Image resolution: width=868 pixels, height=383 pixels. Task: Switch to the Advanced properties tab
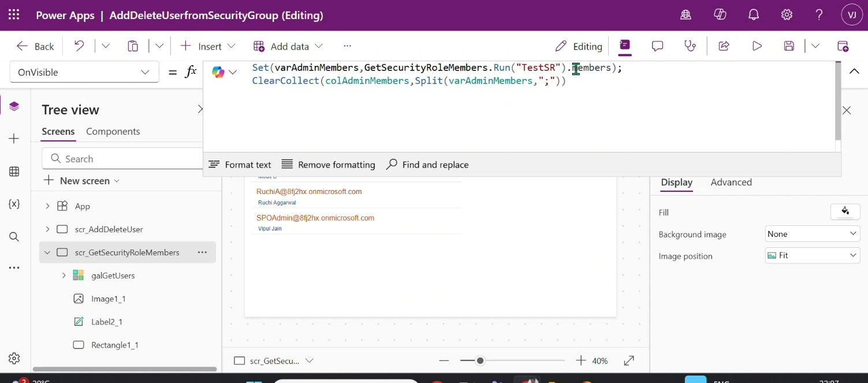point(731,183)
